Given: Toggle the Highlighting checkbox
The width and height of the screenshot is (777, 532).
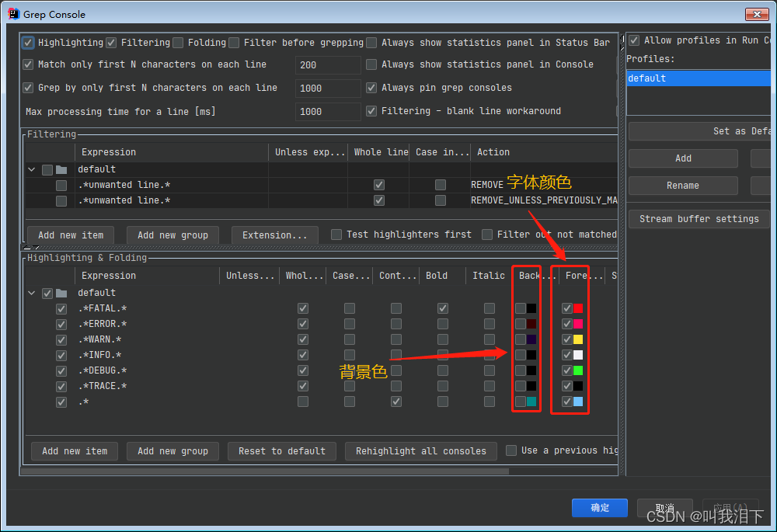Looking at the screenshot, I should 28,43.
